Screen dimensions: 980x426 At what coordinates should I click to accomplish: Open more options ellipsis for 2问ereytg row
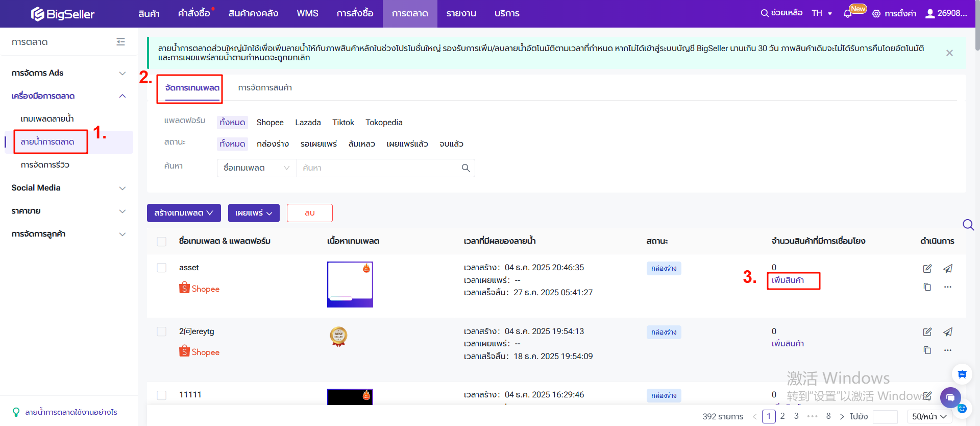tap(947, 350)
